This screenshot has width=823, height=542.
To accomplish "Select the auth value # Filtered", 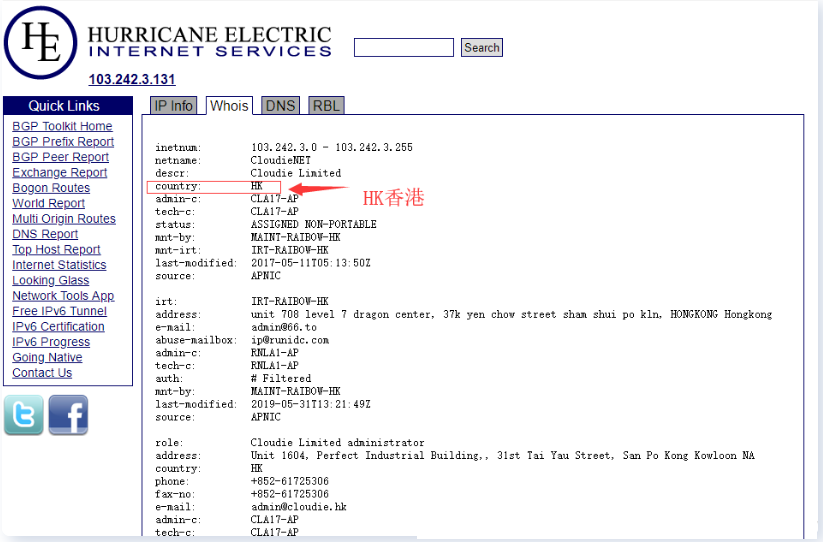I will [281, 378].
